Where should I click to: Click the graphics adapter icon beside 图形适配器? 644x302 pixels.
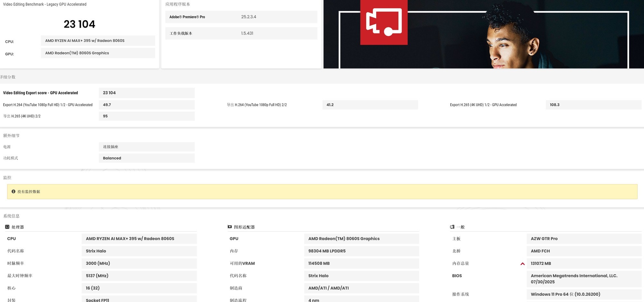click(x=230, y=227)
